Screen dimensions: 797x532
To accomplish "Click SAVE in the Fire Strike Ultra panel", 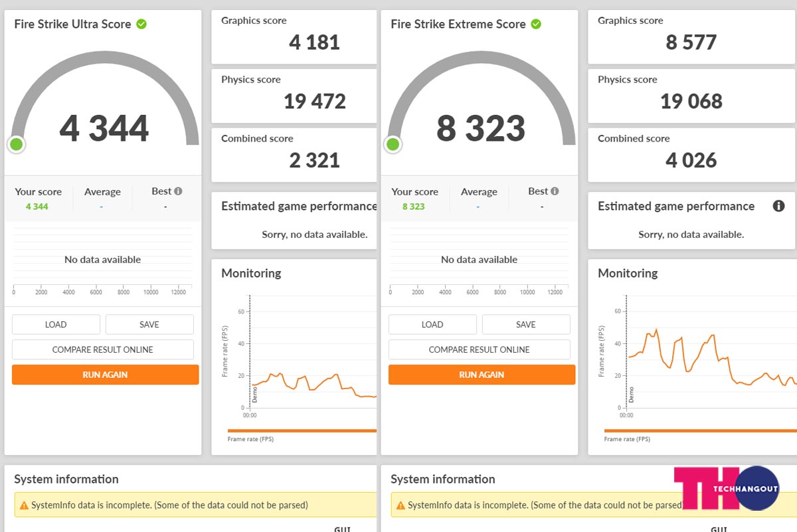I will coord(149,325).
